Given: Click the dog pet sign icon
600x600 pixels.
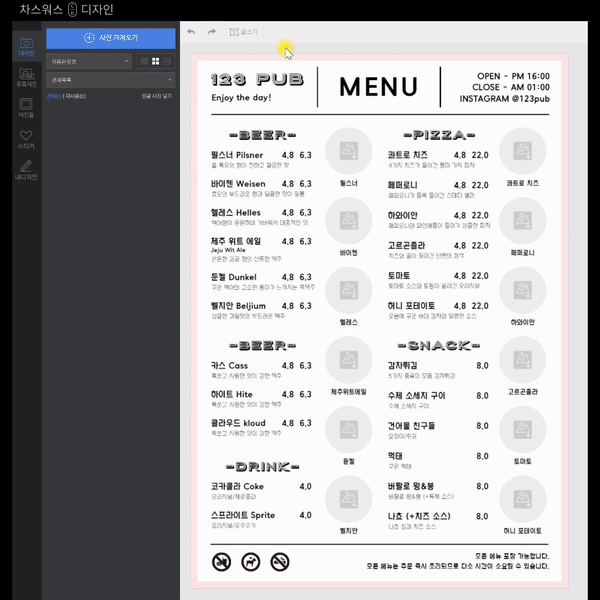Looking at the screenshot, I should point(251,562).
